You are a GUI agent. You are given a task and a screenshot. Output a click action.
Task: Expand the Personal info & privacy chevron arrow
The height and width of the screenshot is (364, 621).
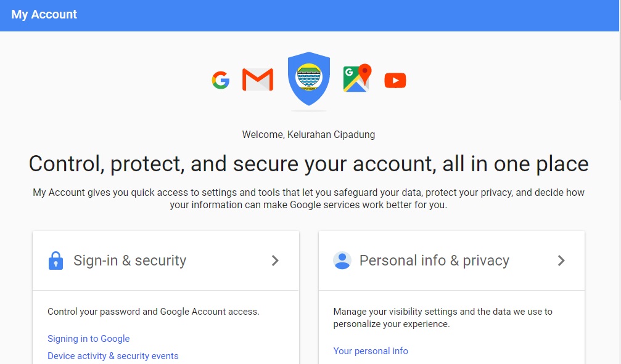[561, 261]
